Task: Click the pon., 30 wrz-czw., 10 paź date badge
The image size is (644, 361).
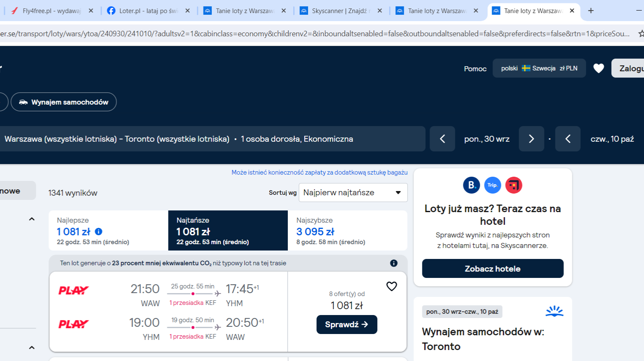Action: coord(462,312)
